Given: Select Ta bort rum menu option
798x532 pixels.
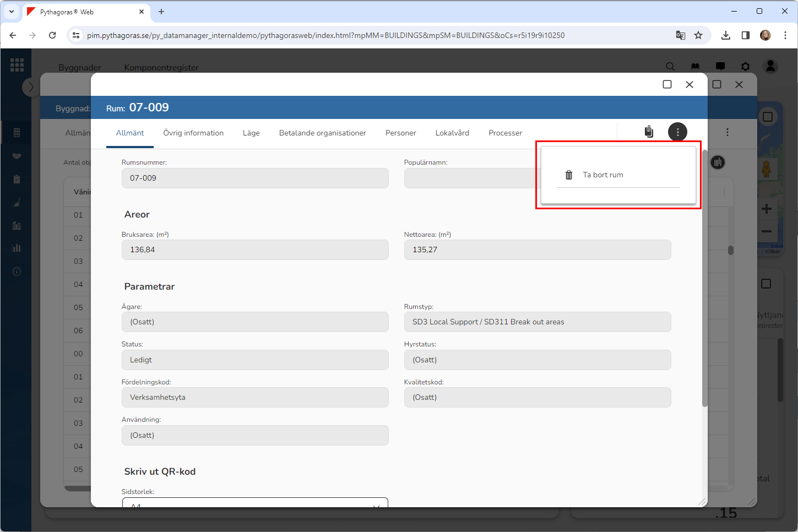Looking at the screenshot, I should coord(603,175).
